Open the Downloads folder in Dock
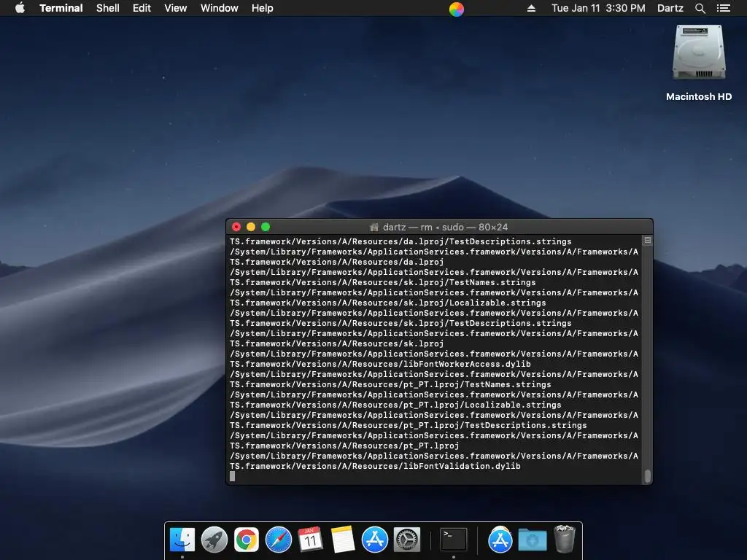This screenshot has height=560, width=747. (x=532, y=540)
